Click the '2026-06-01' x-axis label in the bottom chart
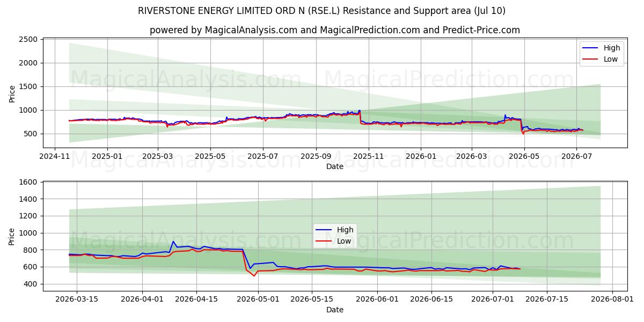Screen dimensions: 644x322 [x=378, y=299]
